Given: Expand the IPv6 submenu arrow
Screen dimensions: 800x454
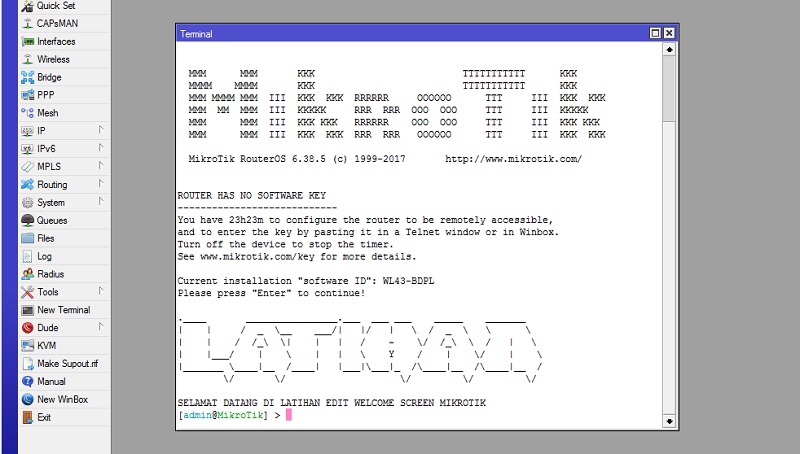Looking at the screenshot, I should pos(101,148).
